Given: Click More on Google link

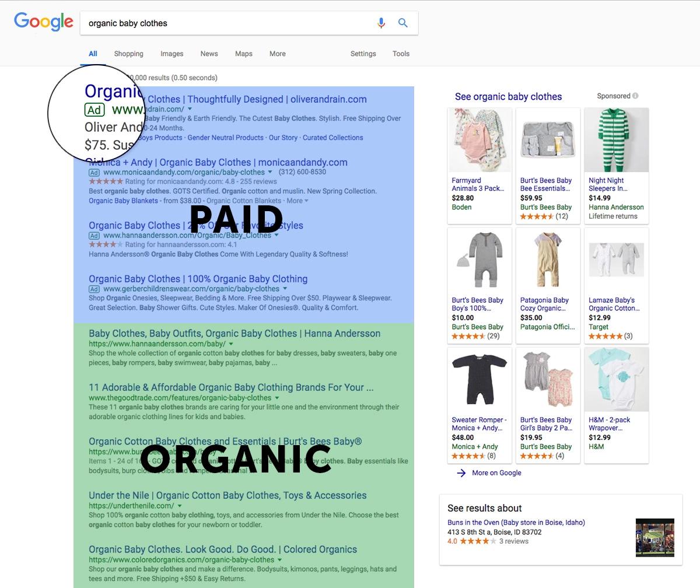Looking at the screenshot, I should 496,473.
